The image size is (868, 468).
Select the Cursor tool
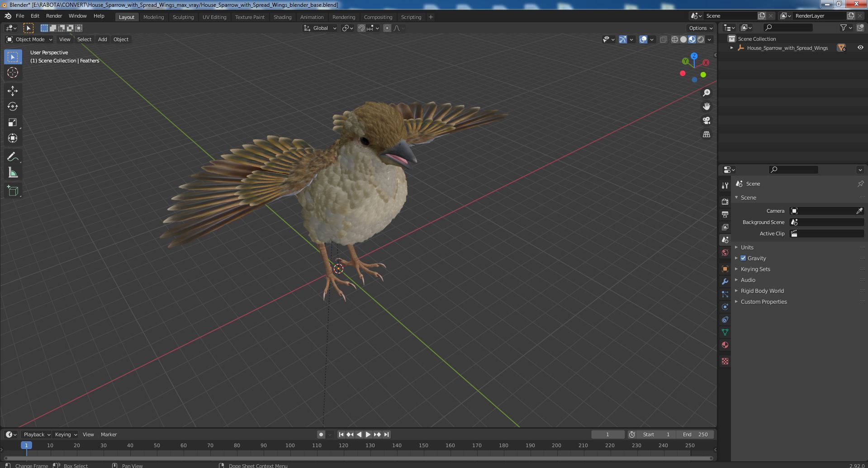[13, 72]
